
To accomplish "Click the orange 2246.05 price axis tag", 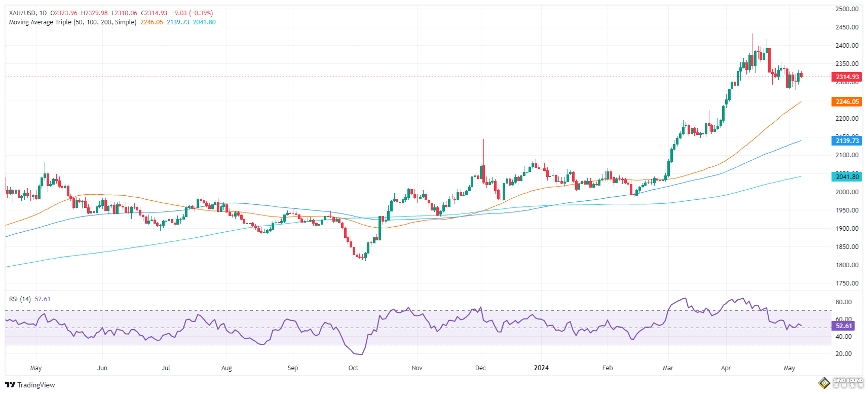I will (x=847, y=102).
